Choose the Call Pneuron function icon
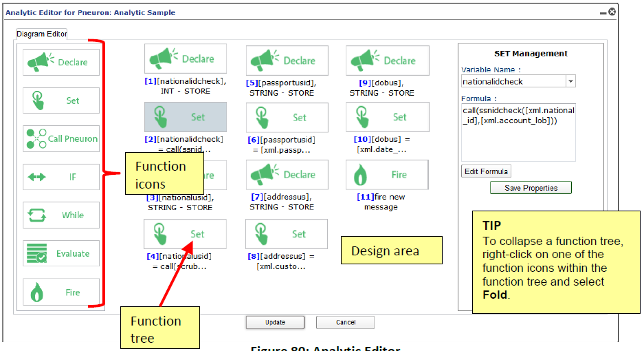 (x=60, y=138)
